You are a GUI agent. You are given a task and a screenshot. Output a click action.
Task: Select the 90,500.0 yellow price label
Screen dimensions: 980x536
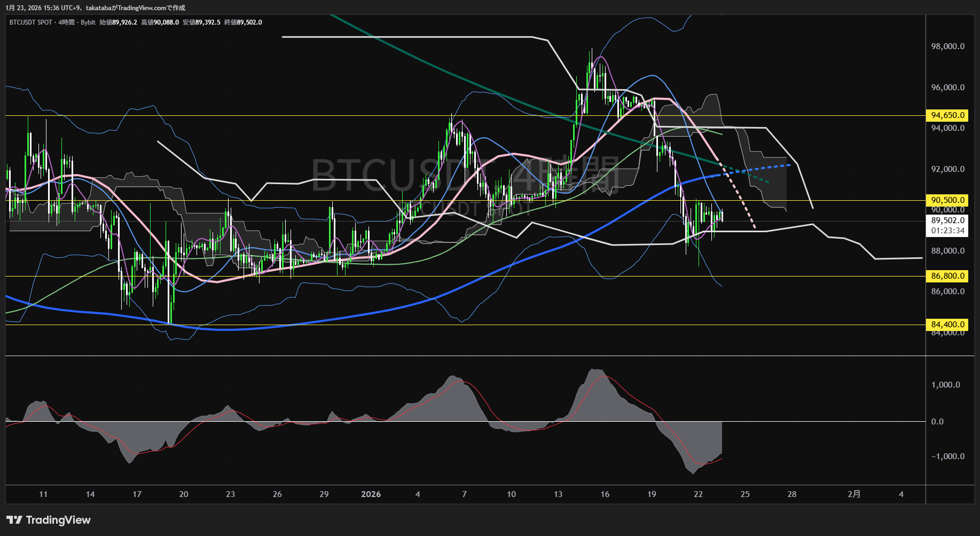(947, 200)
